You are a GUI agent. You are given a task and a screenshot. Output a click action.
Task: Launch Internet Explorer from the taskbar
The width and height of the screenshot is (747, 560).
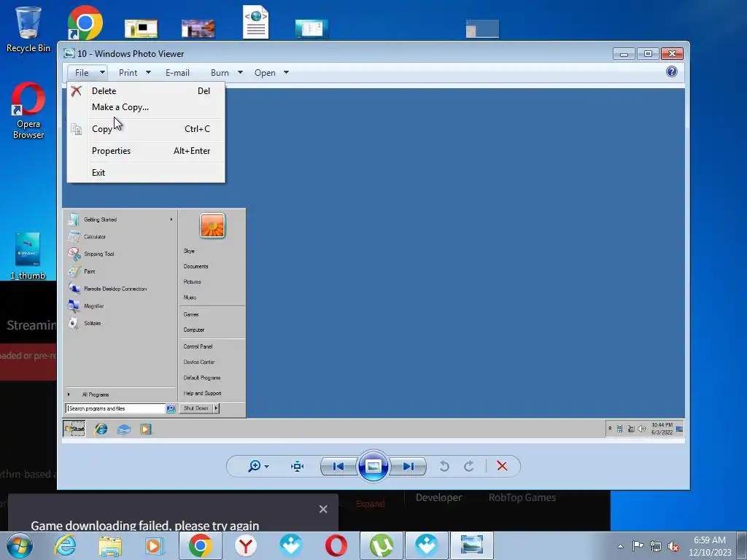(65, 545)
